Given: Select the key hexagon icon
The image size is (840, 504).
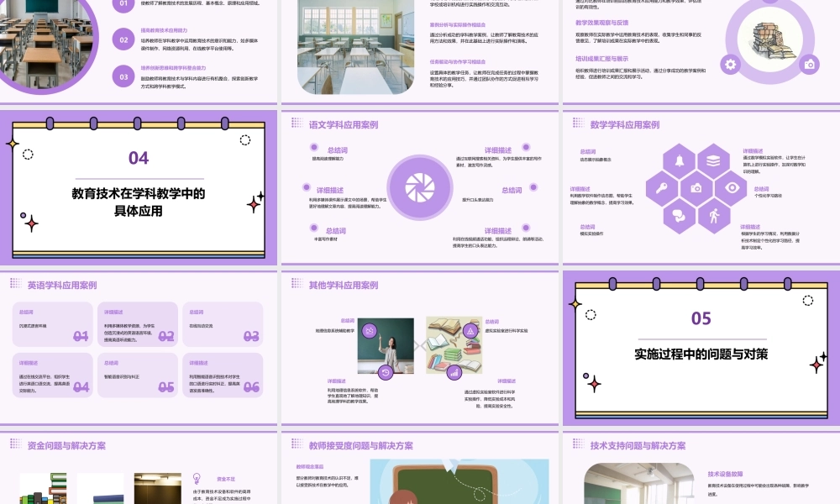Looking at the screenshot, I should click(662, 188).
